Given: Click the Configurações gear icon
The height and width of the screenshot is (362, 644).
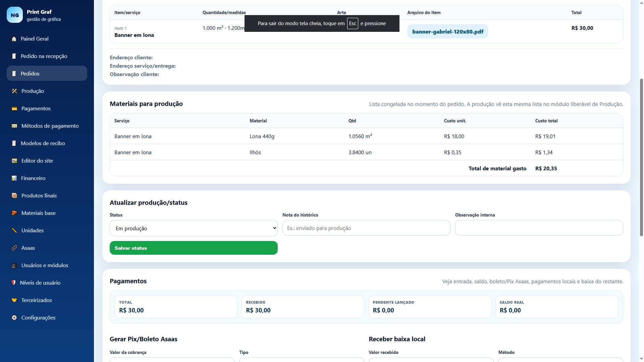Looking at the screenshot, I should coord(14,318).
